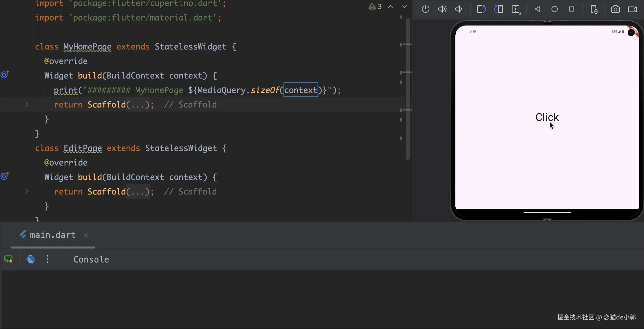Click the hot reload lightning icon
This screenshot has width=644, height=329.
[9, 259]
